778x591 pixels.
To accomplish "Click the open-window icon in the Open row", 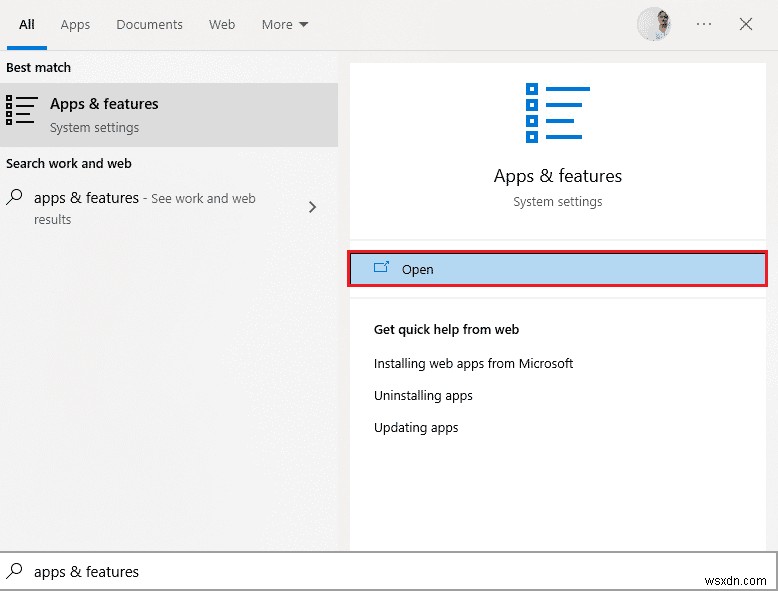I will (381, 268).
